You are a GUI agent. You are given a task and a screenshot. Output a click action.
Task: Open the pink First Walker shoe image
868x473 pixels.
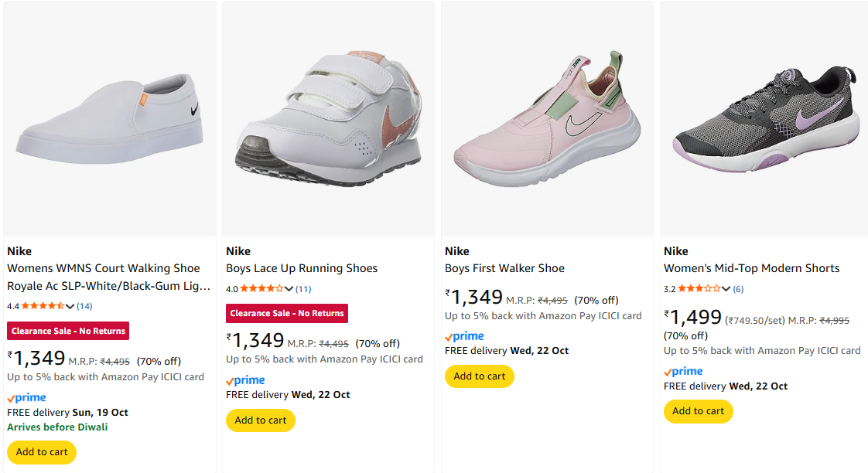pyautogui.click(x=547, y=116)
